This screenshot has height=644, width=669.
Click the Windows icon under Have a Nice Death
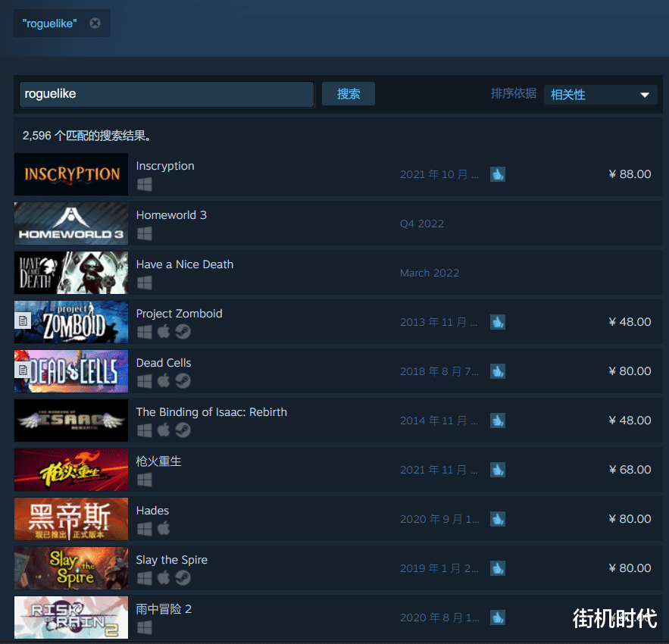pyautogui.click(x=145, y=283)
